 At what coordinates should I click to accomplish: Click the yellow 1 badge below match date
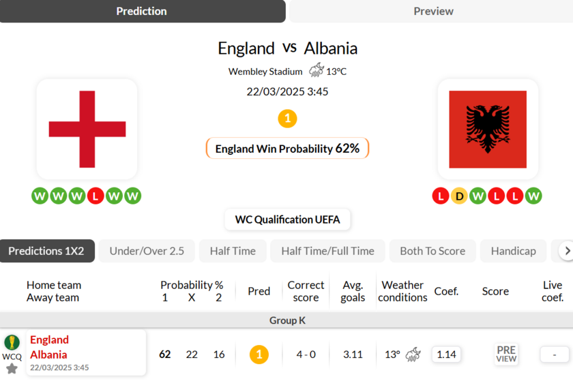287,119
